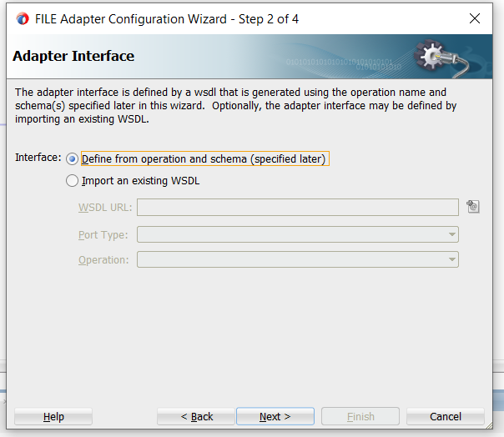Select Define from operation and schema radio button
504x437 pixels.
[72, 159]
